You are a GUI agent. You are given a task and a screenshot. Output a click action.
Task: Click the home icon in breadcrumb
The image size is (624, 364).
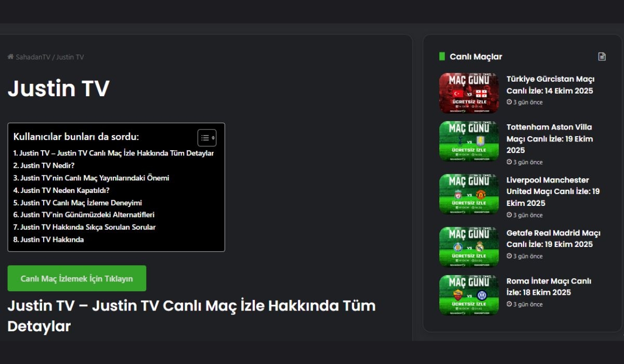(x=10, y=57)
